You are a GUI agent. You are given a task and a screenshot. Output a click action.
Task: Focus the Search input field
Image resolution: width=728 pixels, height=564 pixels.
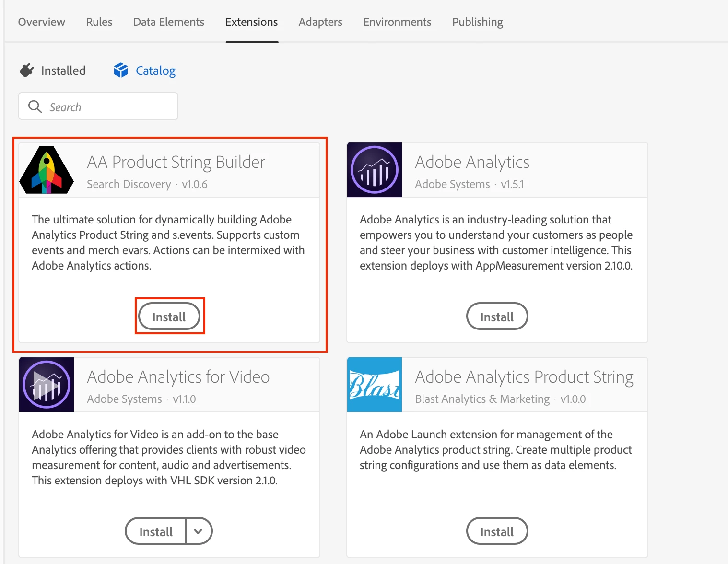click(x=98, y=106)
